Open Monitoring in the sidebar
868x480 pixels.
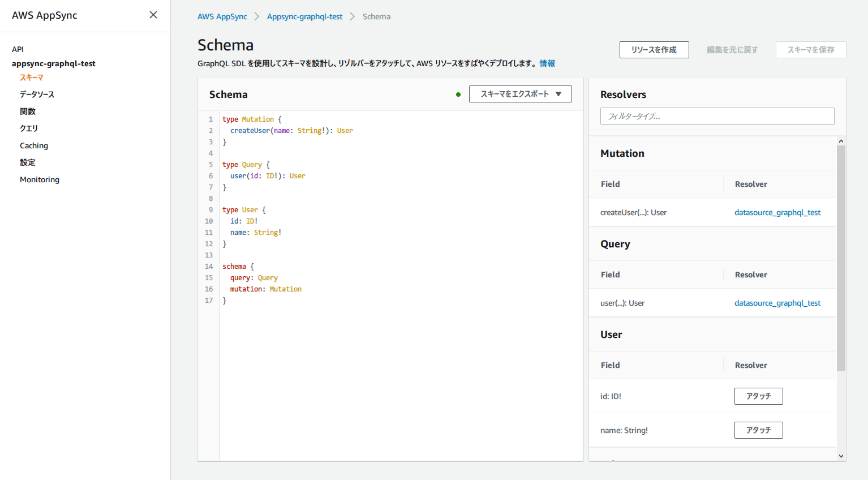click(40, 179)
